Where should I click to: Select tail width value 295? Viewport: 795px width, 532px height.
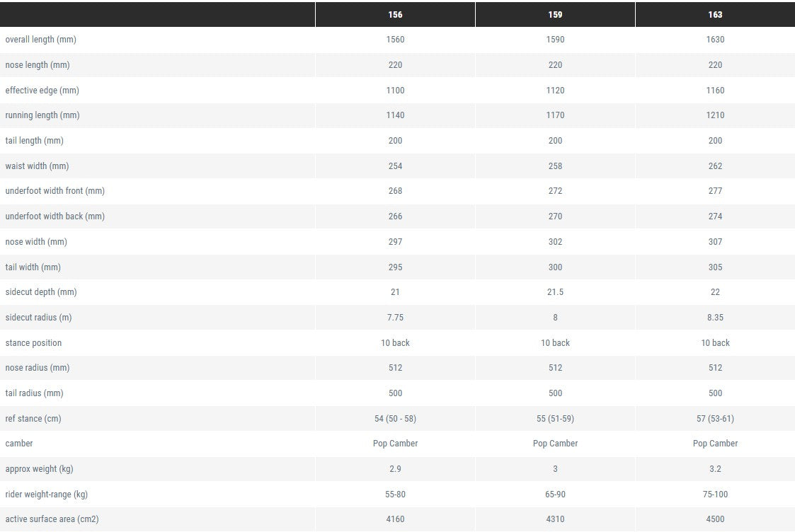395,267
